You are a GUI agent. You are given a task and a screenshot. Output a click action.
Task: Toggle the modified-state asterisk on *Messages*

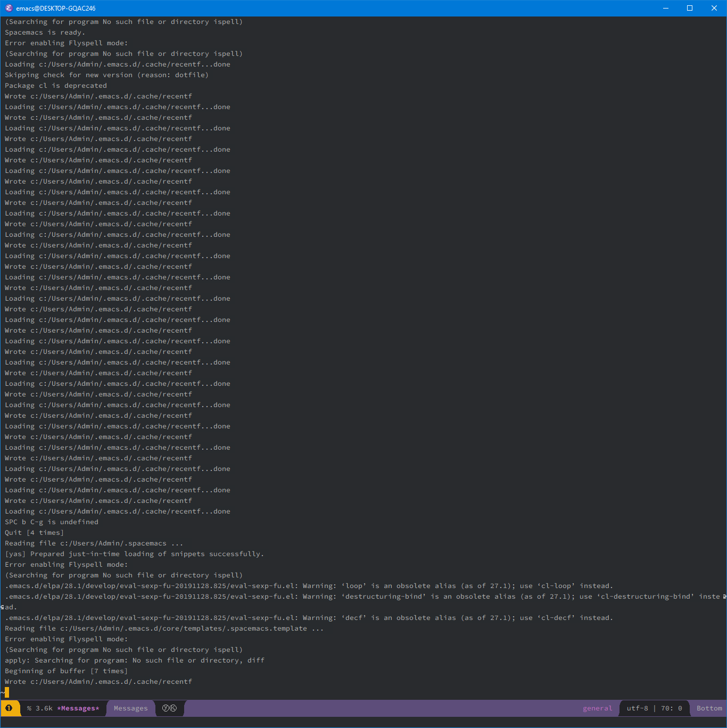[59, 708]
